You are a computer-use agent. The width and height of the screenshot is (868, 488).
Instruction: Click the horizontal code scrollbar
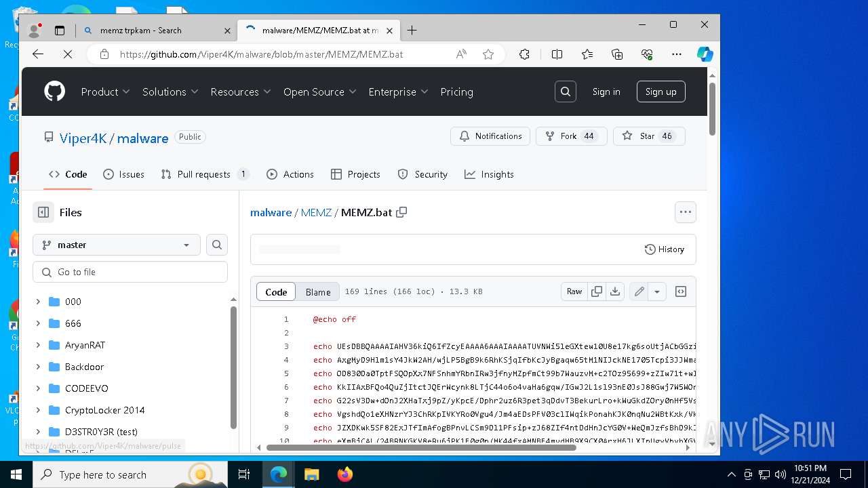tap(420, 447)
